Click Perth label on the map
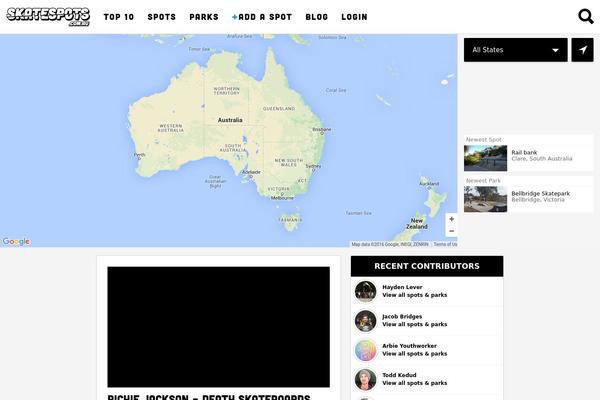Screen dimensions: 600x400 click(139, 155)
